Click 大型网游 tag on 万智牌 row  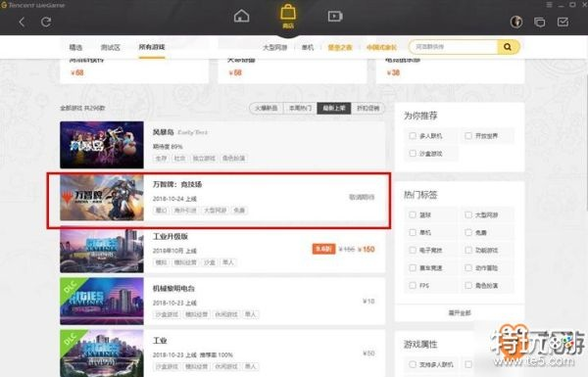(x=215, y=211)
